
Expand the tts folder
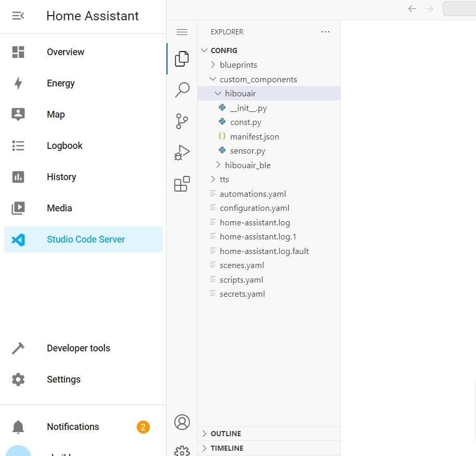tap(269, 179)
